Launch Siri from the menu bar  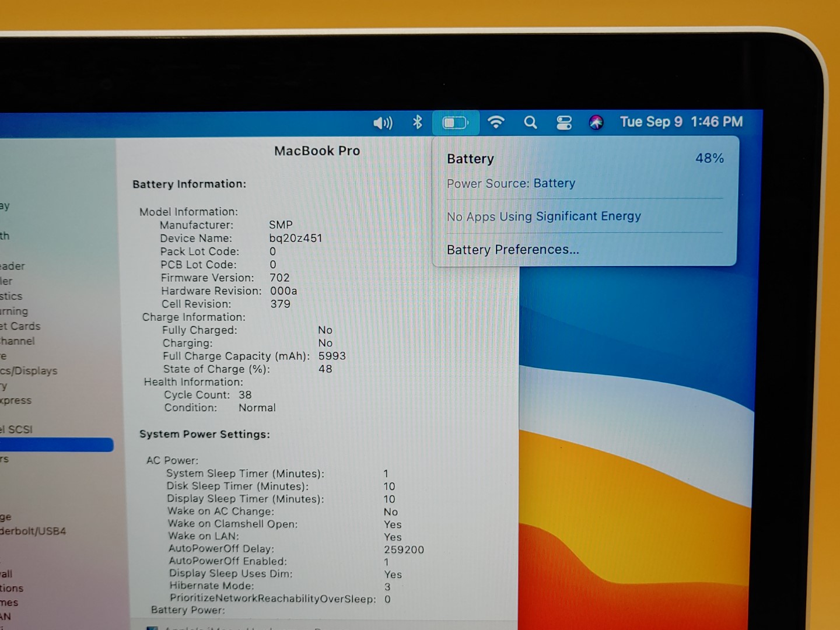pos(596,122)
